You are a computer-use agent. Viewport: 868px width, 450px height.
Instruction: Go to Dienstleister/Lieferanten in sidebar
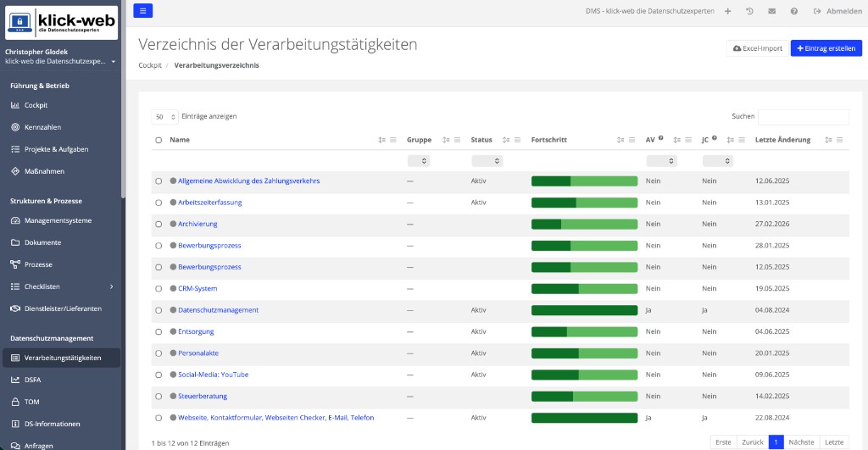[61, 308]
